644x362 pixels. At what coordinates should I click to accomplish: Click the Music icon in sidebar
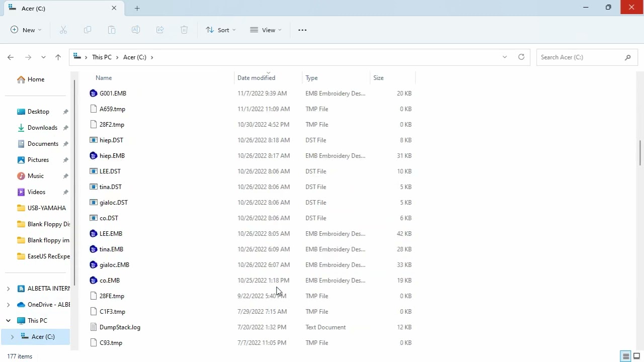[x=21, y=176]
